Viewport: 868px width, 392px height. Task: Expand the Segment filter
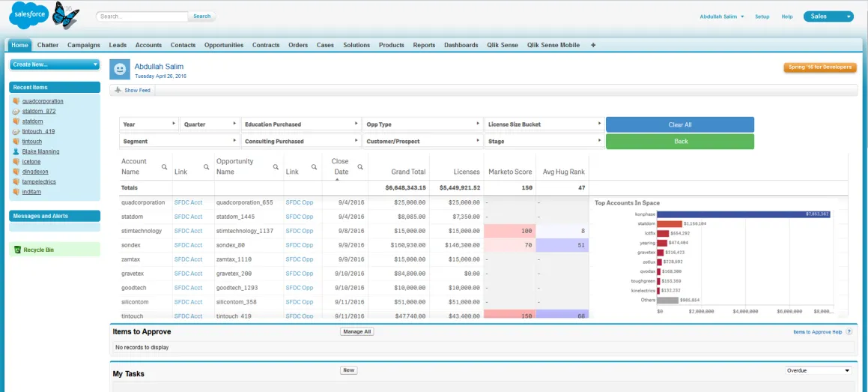click(236, 141)
